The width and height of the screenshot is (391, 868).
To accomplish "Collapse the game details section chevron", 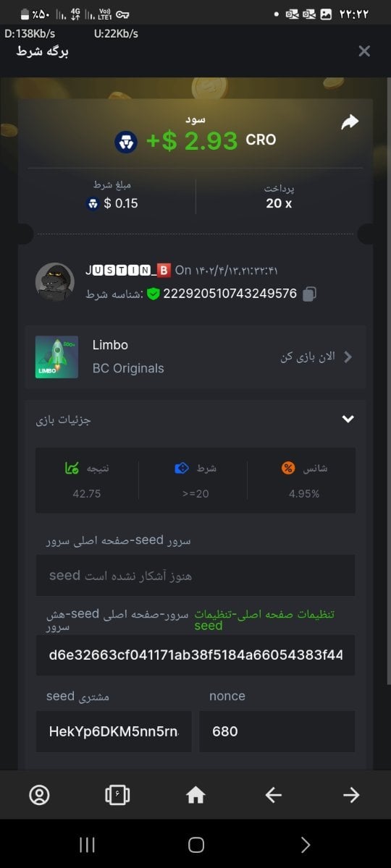I will point(348,419).
